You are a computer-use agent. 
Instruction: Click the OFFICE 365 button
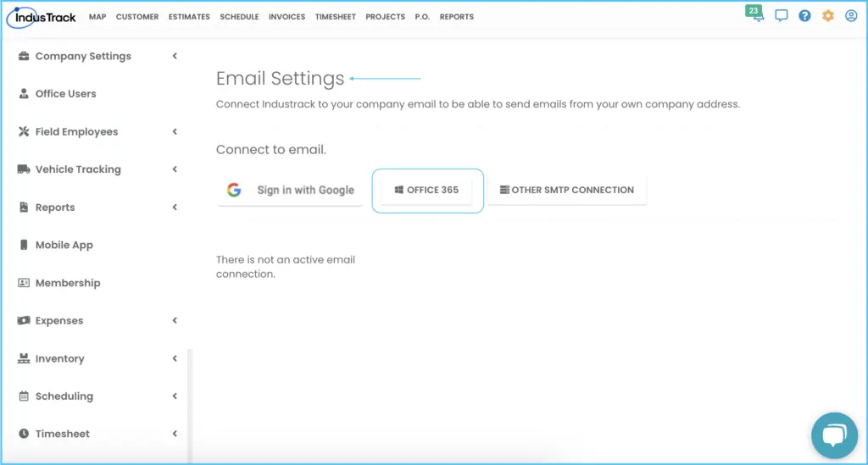tap(427, 191)
